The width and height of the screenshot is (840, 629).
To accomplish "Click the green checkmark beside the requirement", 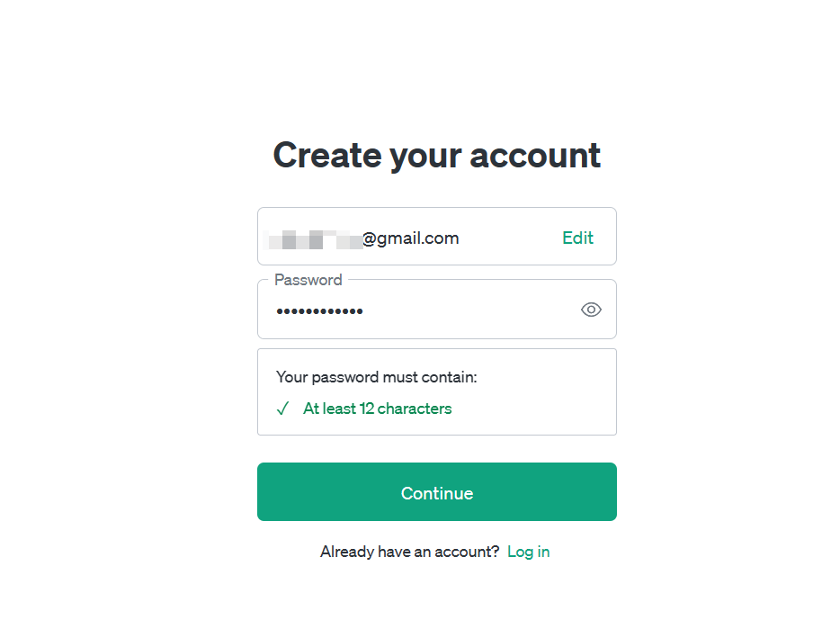I will click(x=282, y=409).
